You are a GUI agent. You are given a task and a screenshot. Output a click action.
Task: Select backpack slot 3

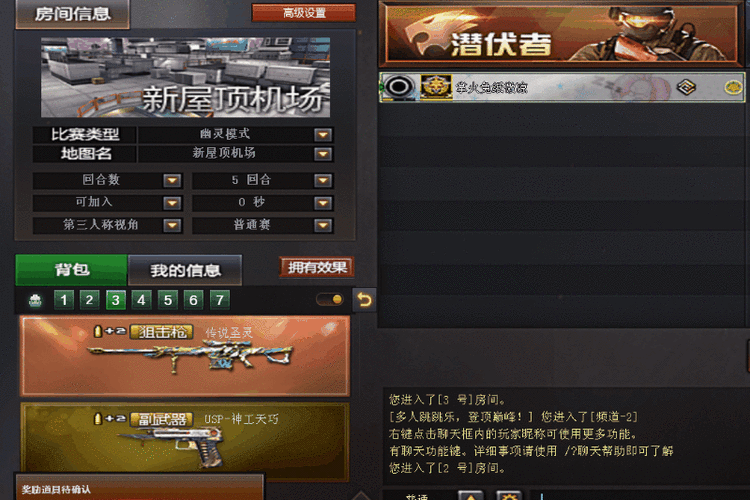click(x=116, y=300)
